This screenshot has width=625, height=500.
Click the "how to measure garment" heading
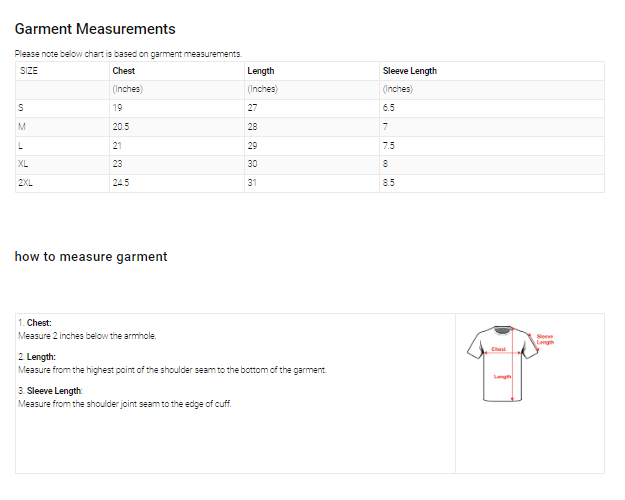[91, 257]
